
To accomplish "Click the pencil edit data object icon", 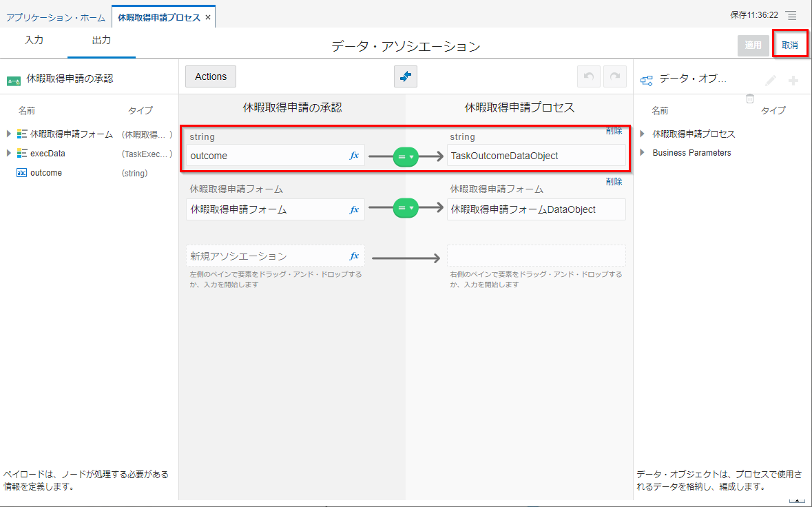I will [x=771, y=81].
